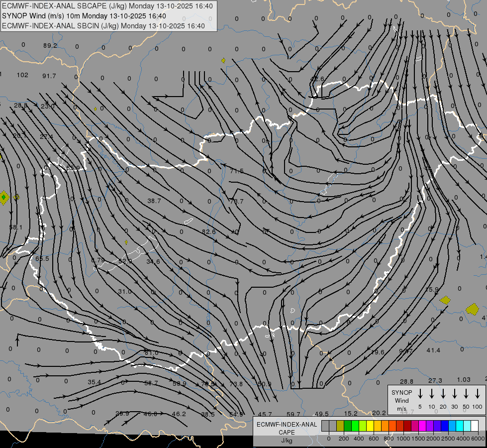The height and width of the screenshot is (448, 487).
Task: Click the 20.2 value on the map
Action: click(379, 413)
